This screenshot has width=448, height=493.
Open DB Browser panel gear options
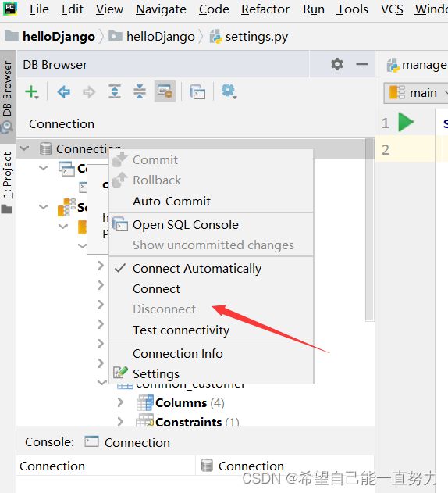(x=337, y=64)
